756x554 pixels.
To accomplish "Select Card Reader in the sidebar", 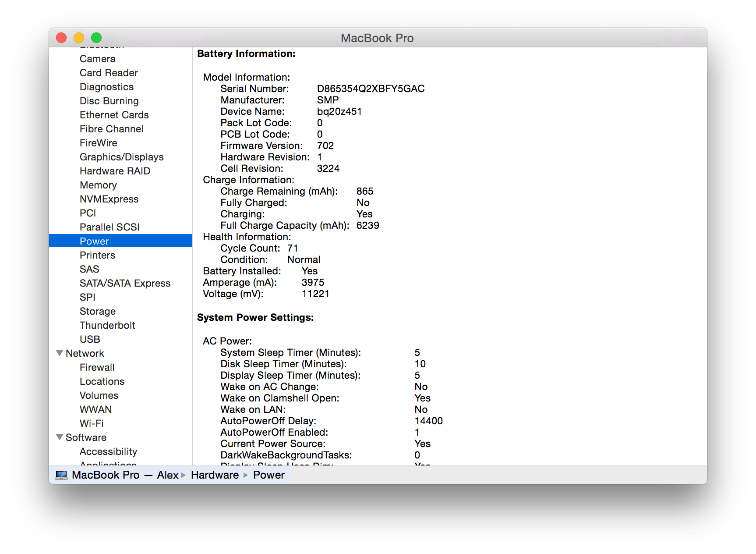I will (109, 73).
